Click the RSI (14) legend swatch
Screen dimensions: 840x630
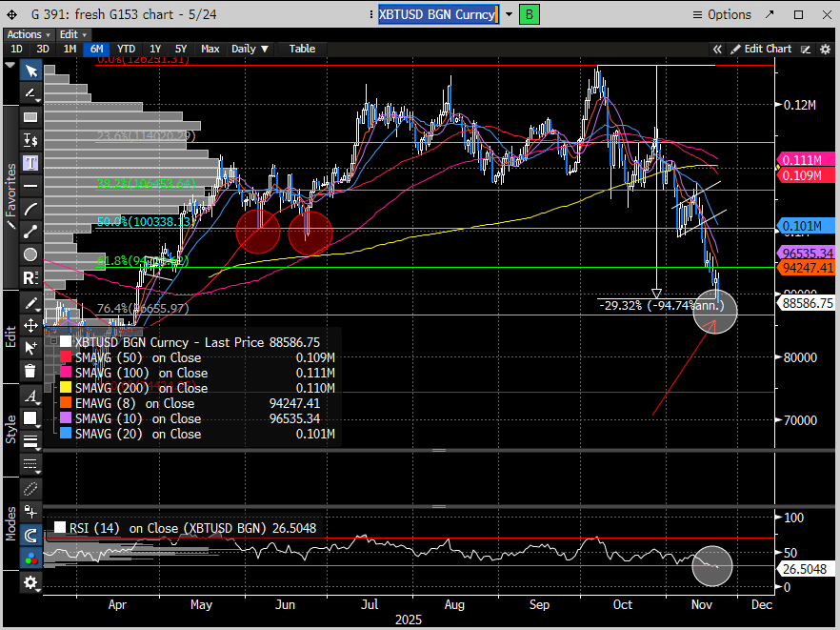[60, 528]
